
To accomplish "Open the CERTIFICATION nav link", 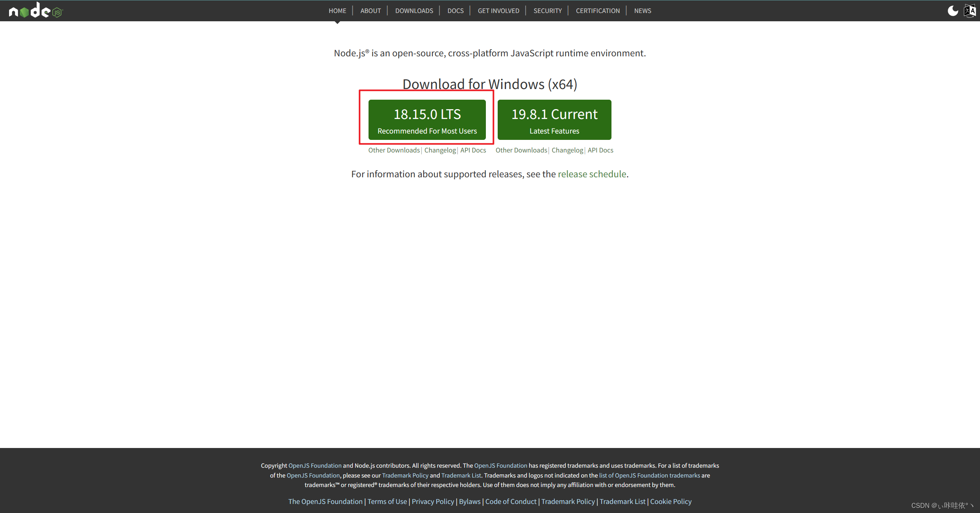I will 598,11.
